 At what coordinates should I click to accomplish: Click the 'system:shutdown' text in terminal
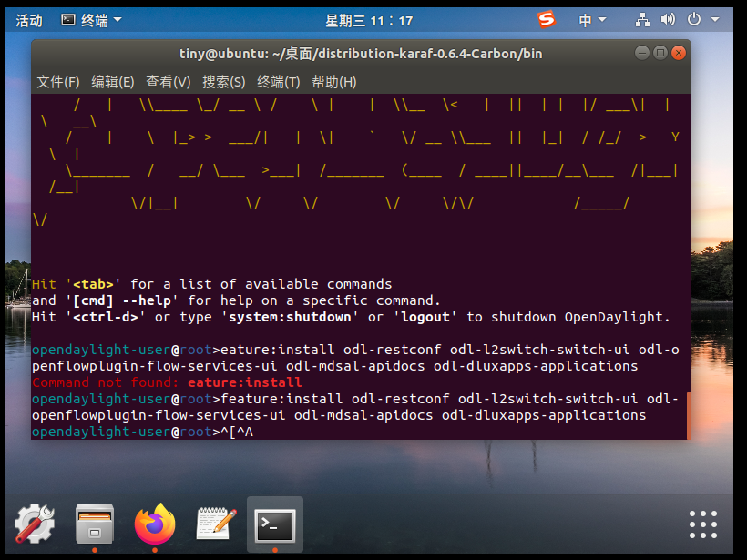[290, 317]
